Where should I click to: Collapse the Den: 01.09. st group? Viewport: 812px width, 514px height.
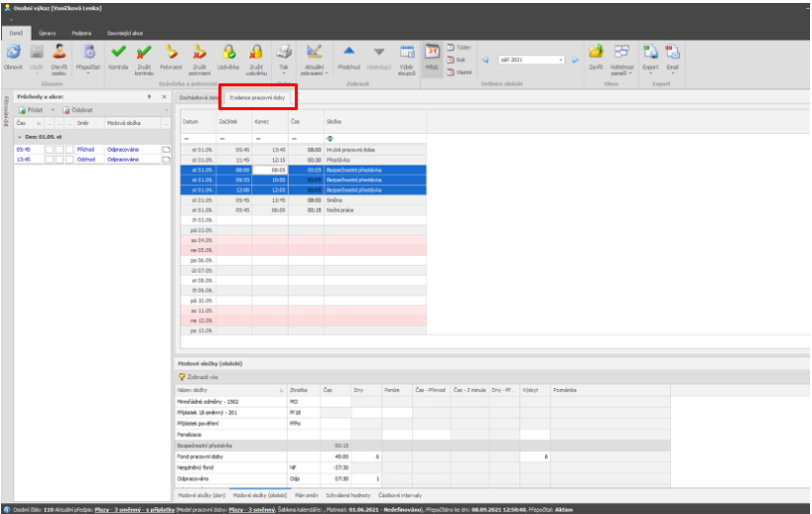click(20, 137)
